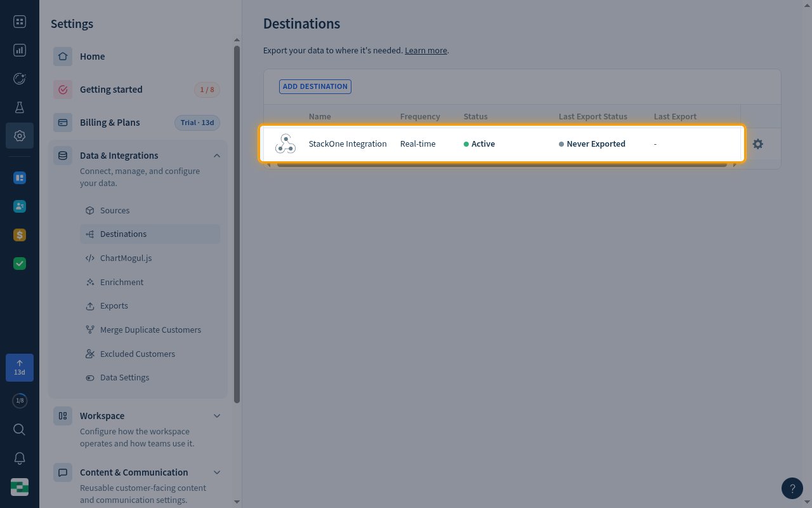
Task: Expand the Workspace section
Action: tap(217, 416)
